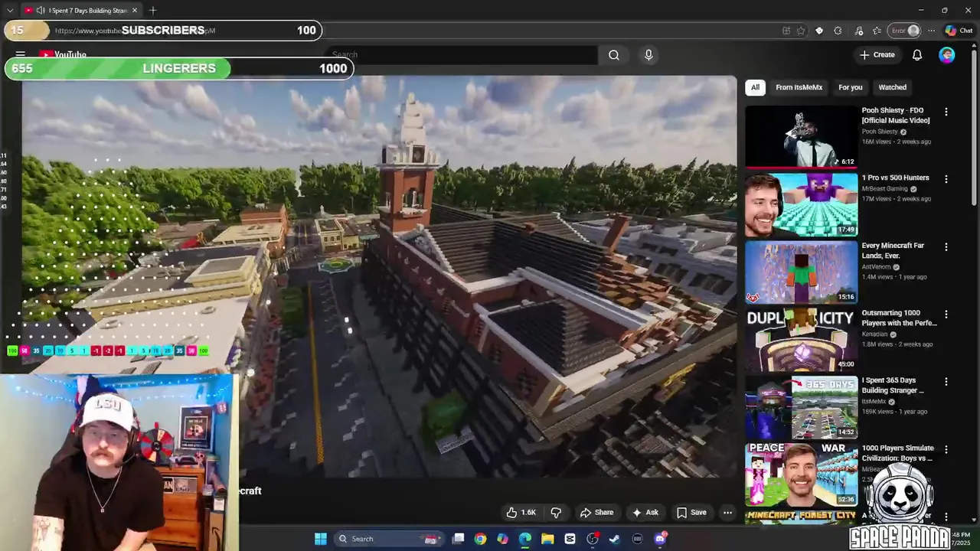
Task: Open options for I Spent 365 Days video
Action: (x=946, y=382)
